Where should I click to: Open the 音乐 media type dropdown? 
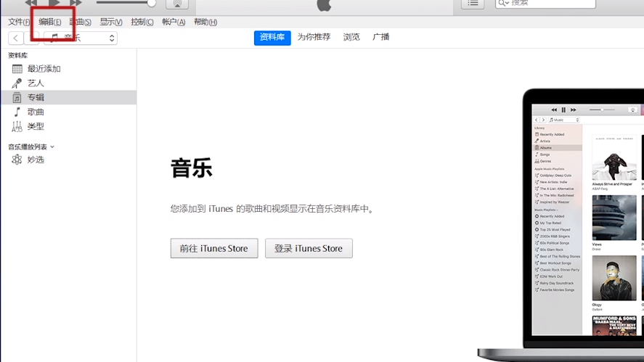pos(81,38)
